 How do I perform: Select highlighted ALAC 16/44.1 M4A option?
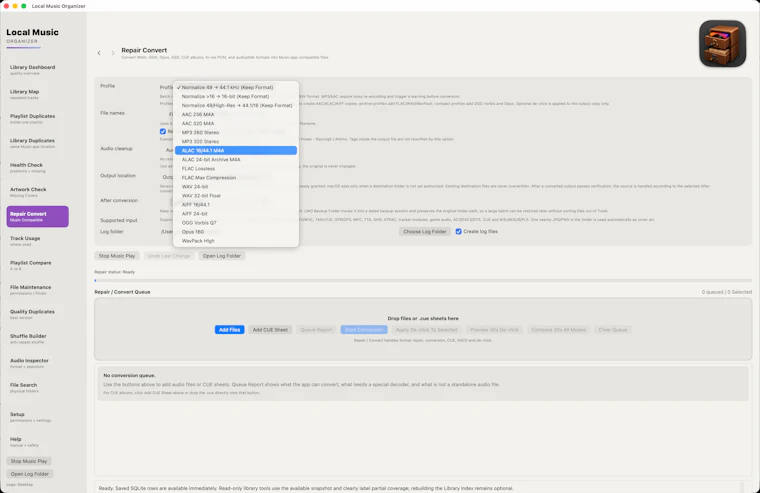tap(236, 151)
